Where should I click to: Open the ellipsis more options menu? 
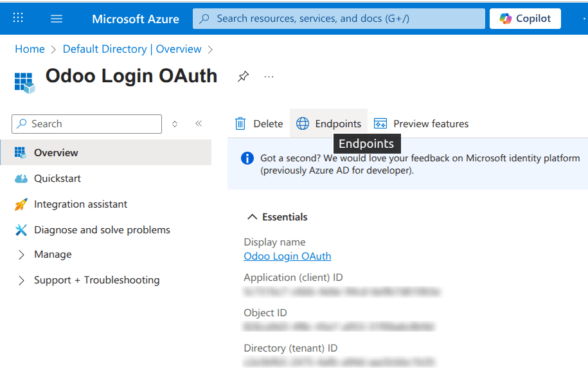269,76
